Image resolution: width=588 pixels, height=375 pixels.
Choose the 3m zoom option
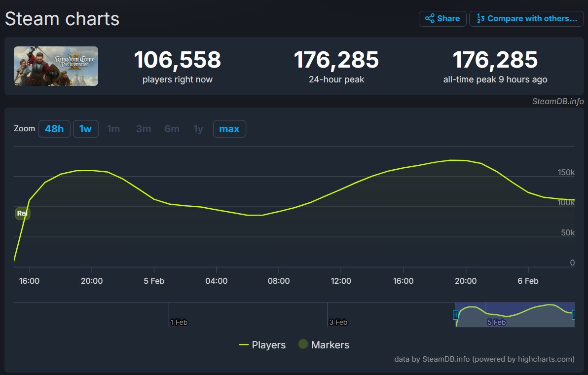click(x=143, y=129)
